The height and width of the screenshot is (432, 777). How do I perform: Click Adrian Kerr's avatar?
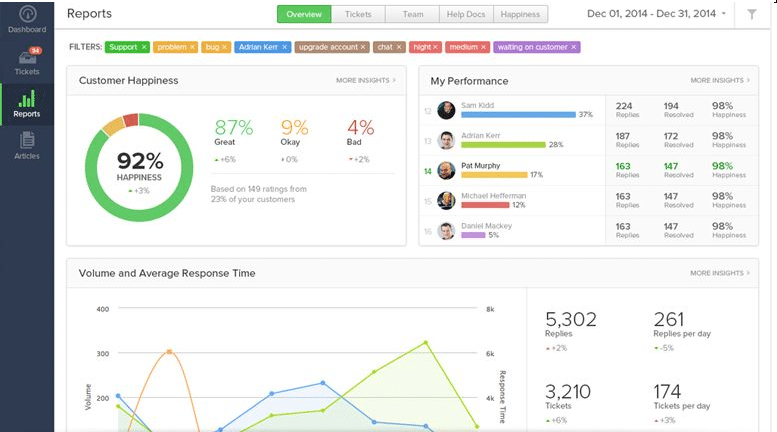coord(446,140)
